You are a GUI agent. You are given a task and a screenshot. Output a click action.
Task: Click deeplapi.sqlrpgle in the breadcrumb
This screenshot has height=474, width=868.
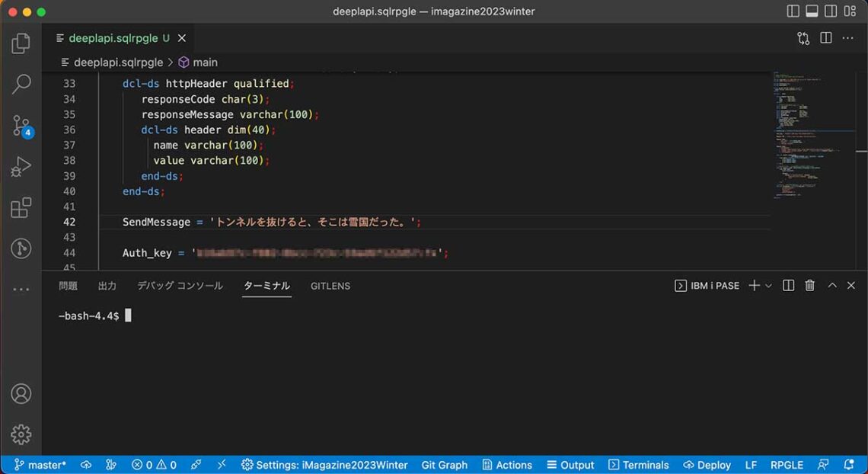(118, 62)
